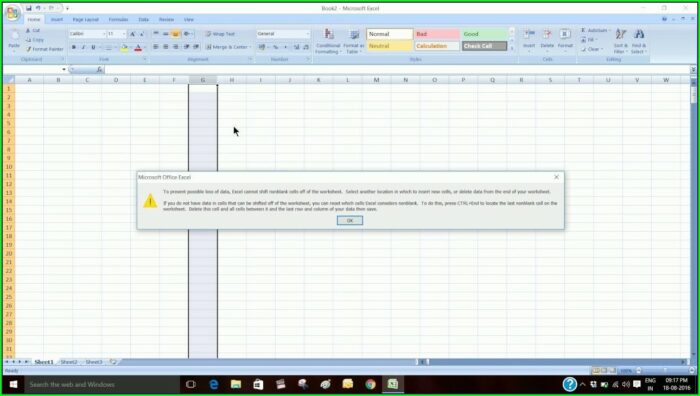This screenshot has height=396, width=700.
Task: Center text horizontally
Action: [x=166, y=47]
